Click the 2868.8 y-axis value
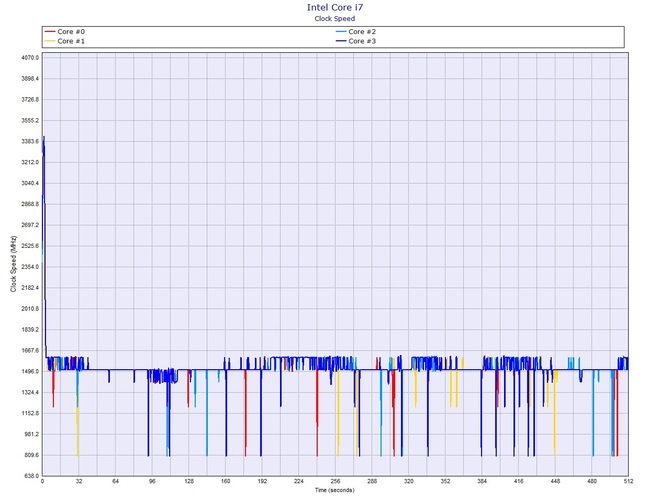 point(30,204)
